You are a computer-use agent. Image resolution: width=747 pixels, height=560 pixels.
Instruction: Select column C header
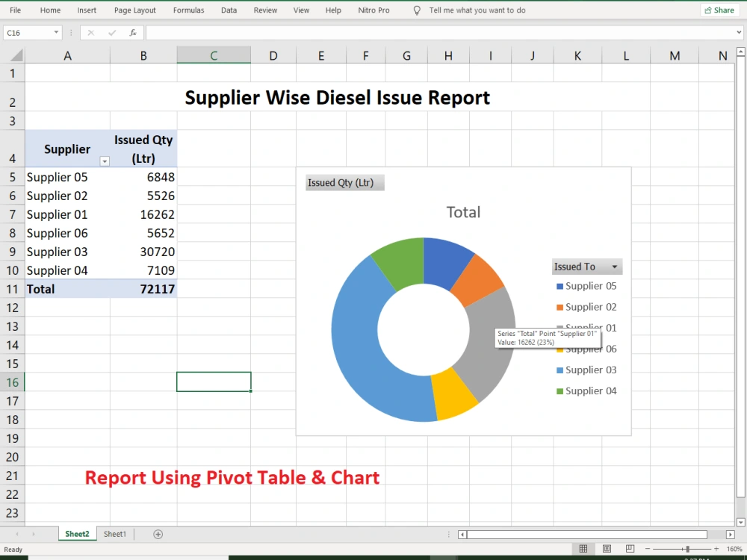coord(214,56)
